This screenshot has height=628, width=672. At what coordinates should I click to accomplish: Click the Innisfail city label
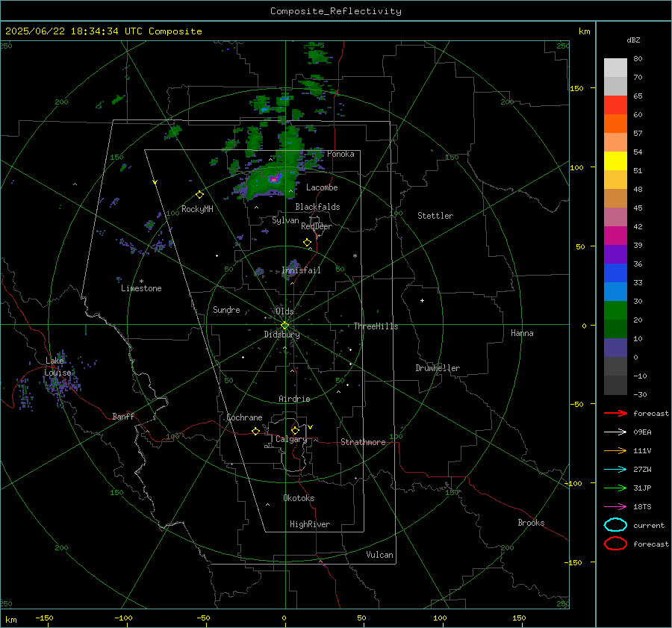click(301, 270)
